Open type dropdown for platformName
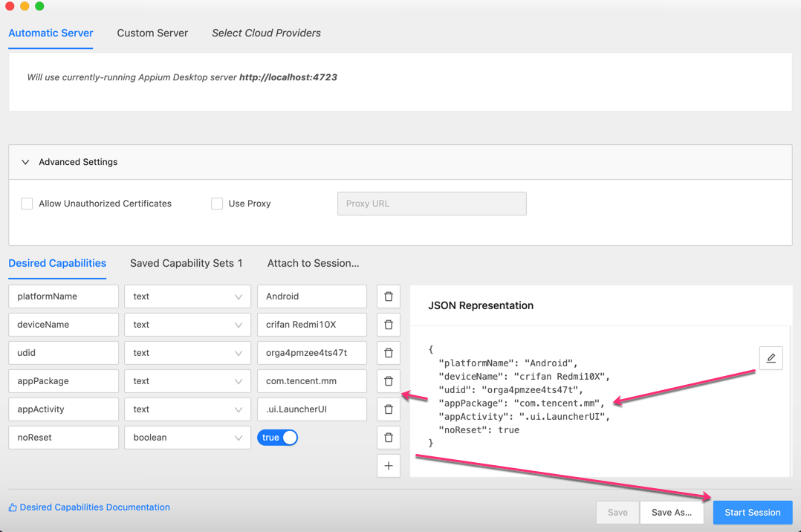Viewport: 801px width, 532px height. [x=187, y=296]
